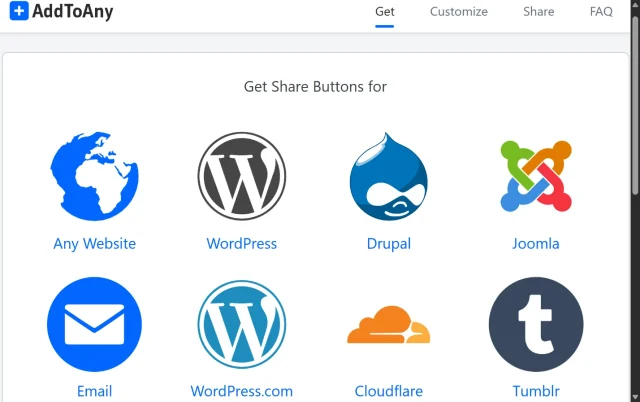Open the WordPress.com text link
The image size is (640, 402).
[x=242, y=391]
